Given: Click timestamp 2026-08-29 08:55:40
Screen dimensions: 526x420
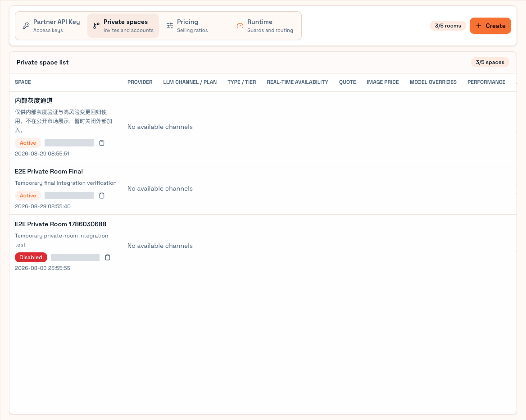Looking at the screenshot, I should click(x=43, y=206).
